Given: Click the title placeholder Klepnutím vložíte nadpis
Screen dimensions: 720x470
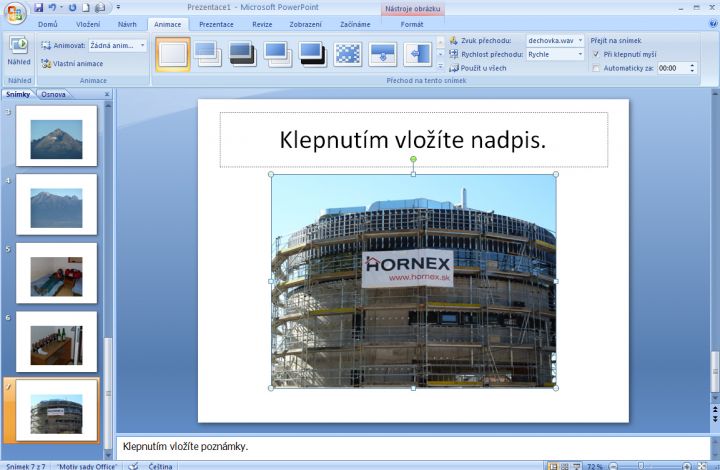Looking at the screenshot, I should click(414, 140).
